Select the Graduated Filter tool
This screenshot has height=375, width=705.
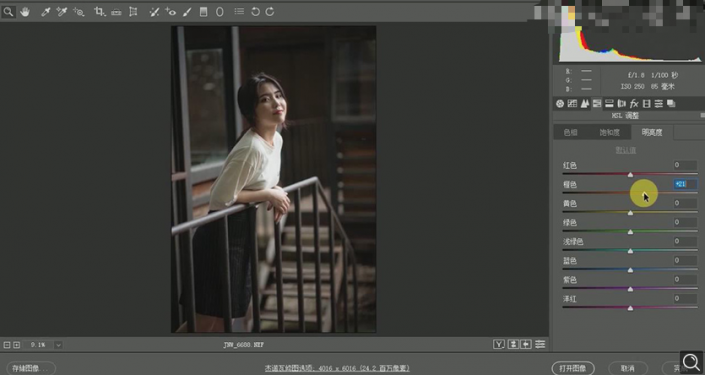click(203, 12)
